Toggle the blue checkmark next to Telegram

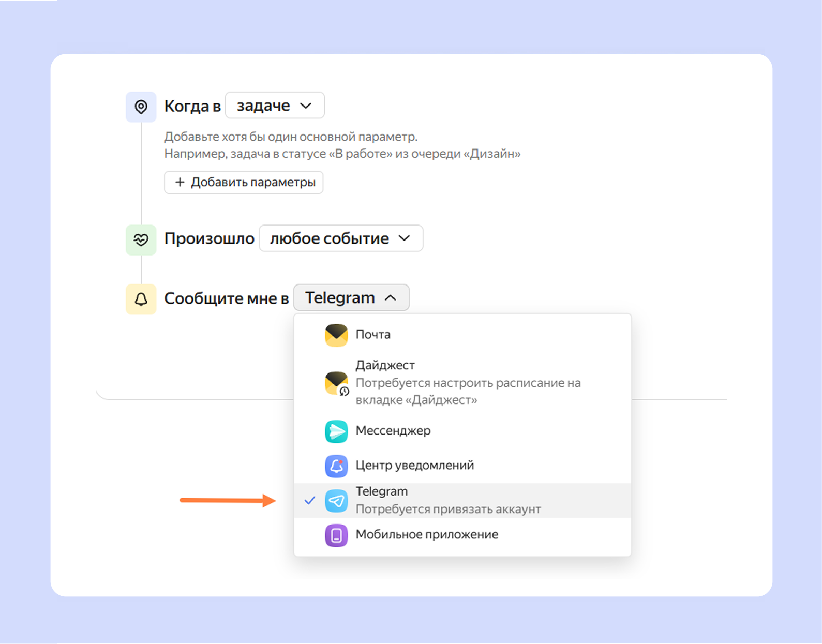(310, 500)
